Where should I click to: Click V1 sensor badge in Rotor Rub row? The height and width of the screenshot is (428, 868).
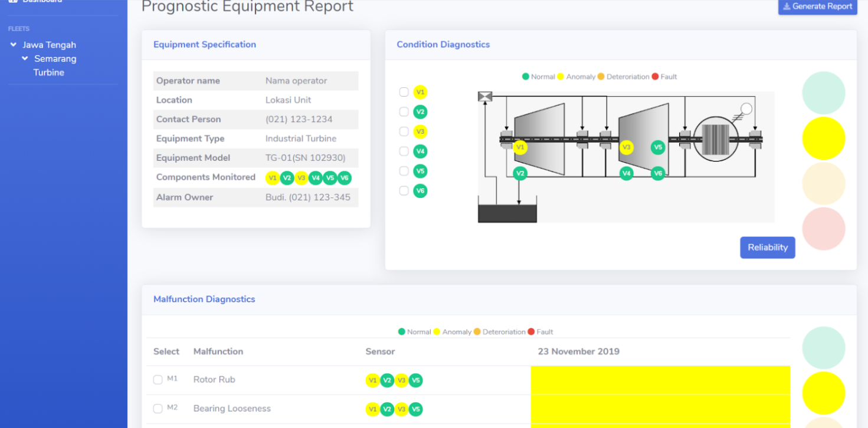click(372, 380)
